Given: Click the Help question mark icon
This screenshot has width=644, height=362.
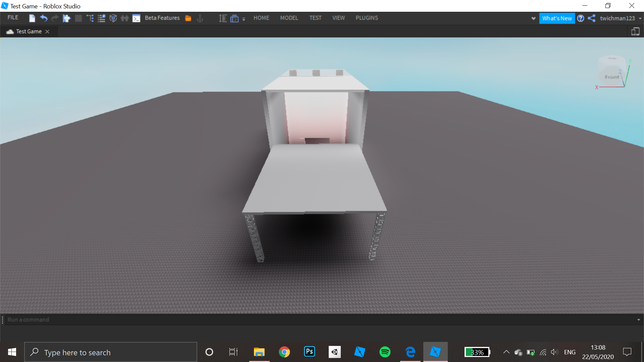Looking at the screenshot, I should tap(581, 18).
